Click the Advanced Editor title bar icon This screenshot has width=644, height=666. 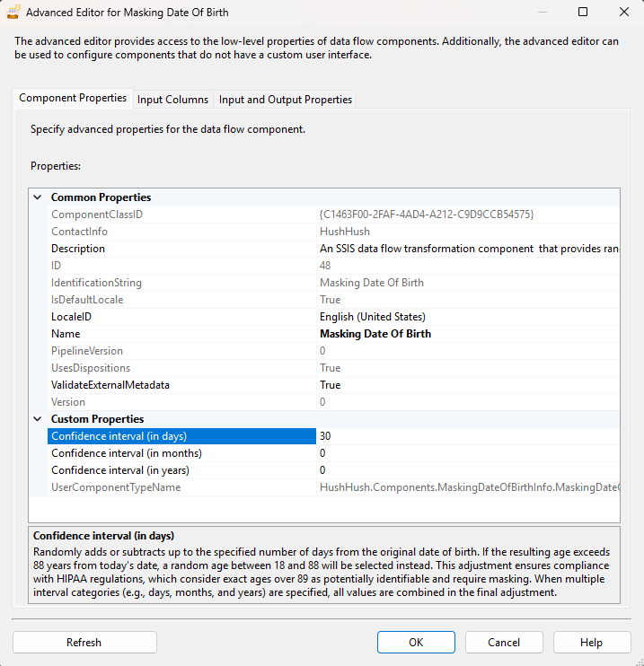point(13,13)
